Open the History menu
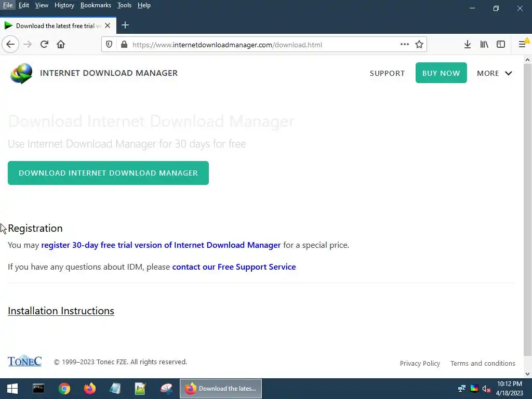The height and width of the screenshot is (399, 532). tap(64, 5)
